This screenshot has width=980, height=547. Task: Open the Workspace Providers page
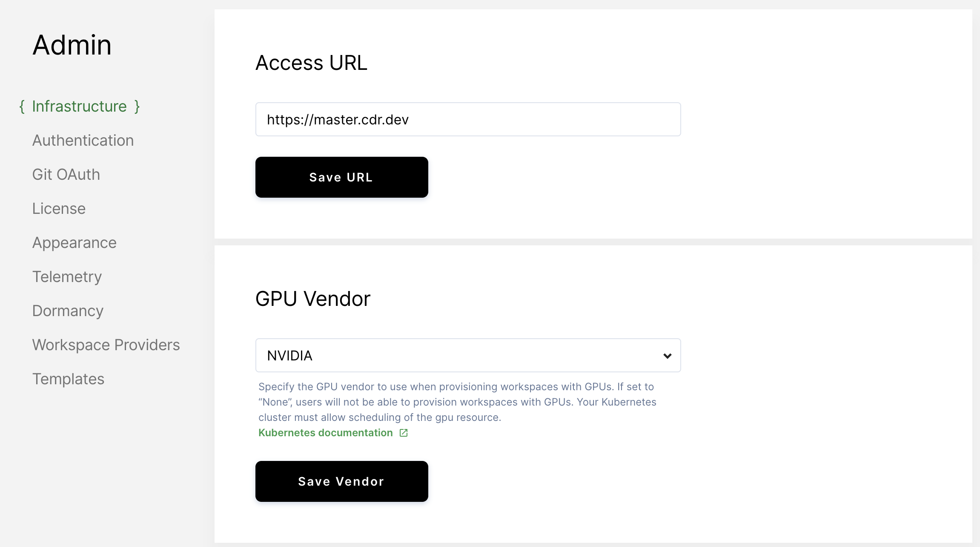106,345
